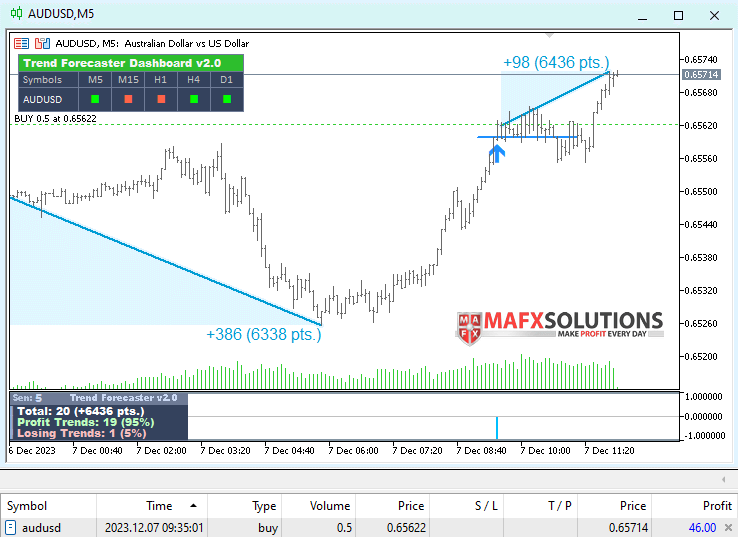Click the AUDUSD M15 trend indicator square

(x=128, y=99)
